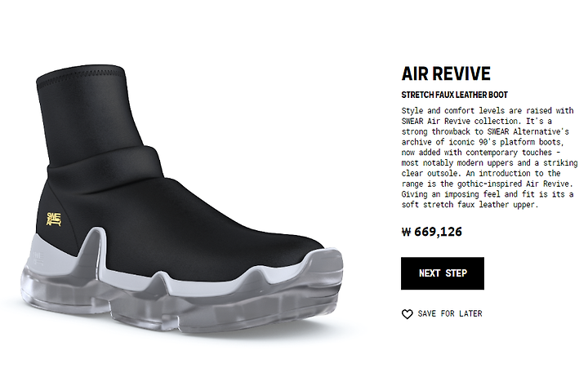Click the gold SWEAR logo on heel
This screenshot has width=588, height=377.
[x=54, y=220]
